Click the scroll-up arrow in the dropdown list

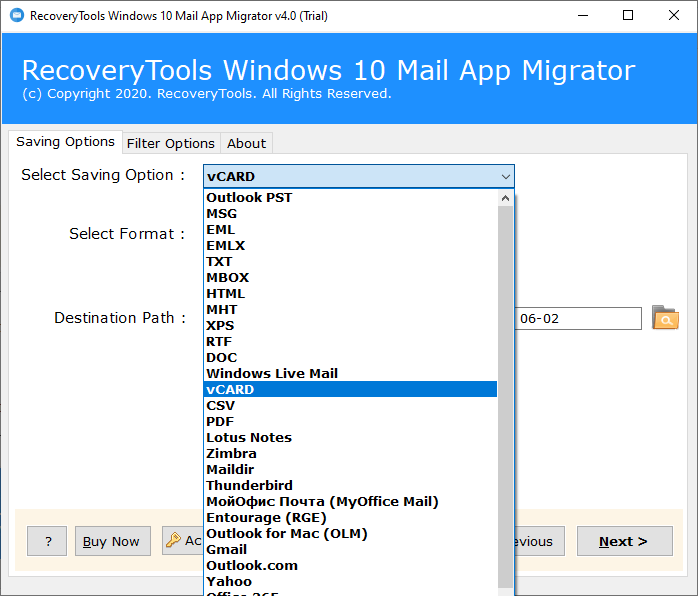click(x=505, y=198)
